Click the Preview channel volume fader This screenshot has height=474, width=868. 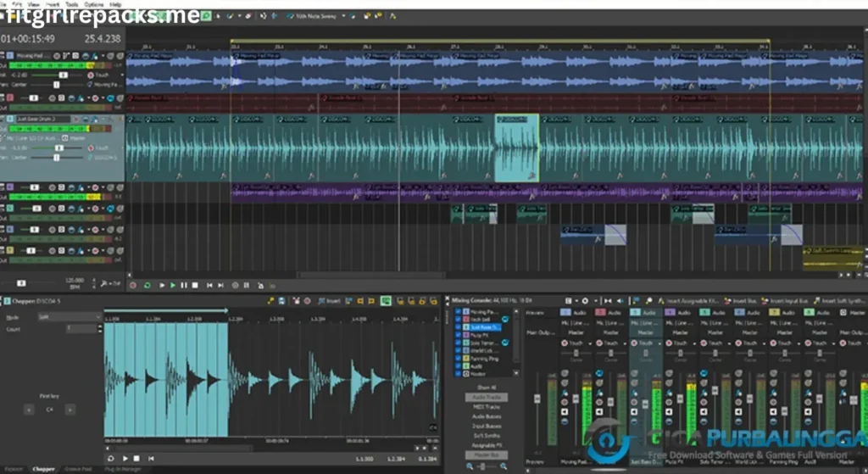537,399
